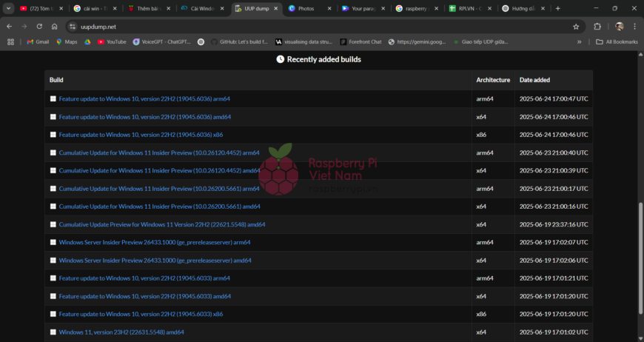The height and width of the screenshot is (342, 644).
Task: Click the date 2025-06-19 23:37:16 UTC
Action: click(x=554, y=224)
